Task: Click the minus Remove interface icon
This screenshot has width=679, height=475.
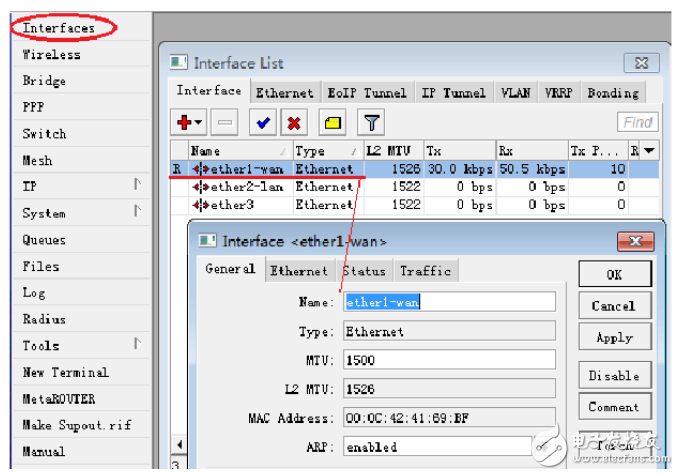Action: [x=226, y=123]
